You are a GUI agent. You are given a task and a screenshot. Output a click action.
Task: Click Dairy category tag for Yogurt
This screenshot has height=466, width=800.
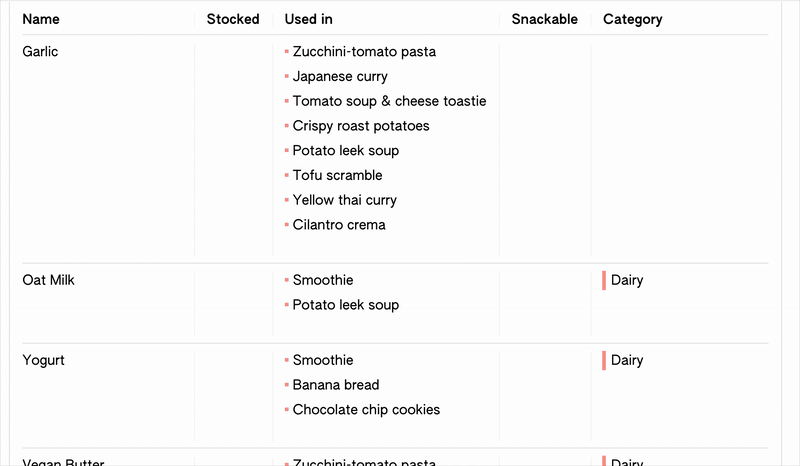[x=626, y=360]
